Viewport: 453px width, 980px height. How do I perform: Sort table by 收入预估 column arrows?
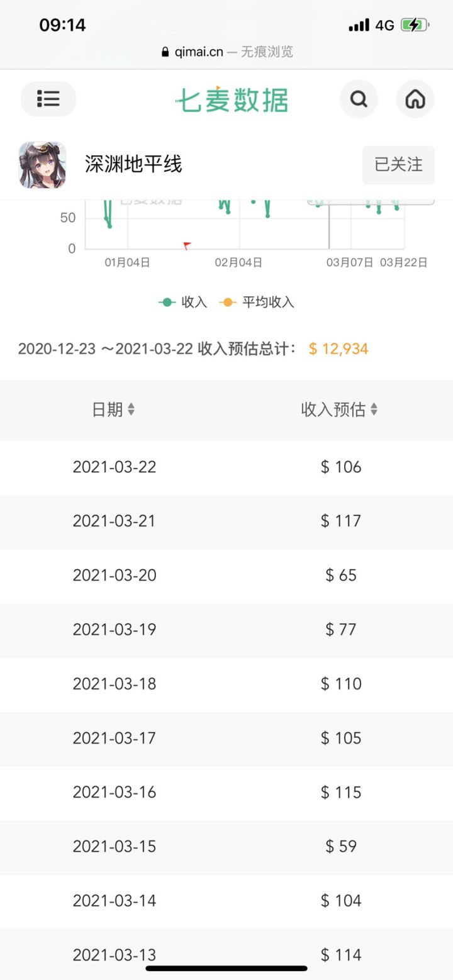374,409
